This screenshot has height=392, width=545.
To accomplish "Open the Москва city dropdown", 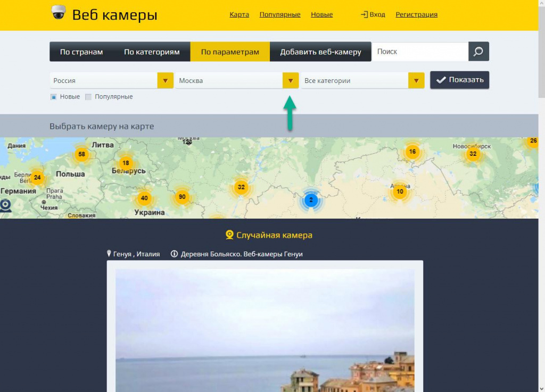I will 290,80.
